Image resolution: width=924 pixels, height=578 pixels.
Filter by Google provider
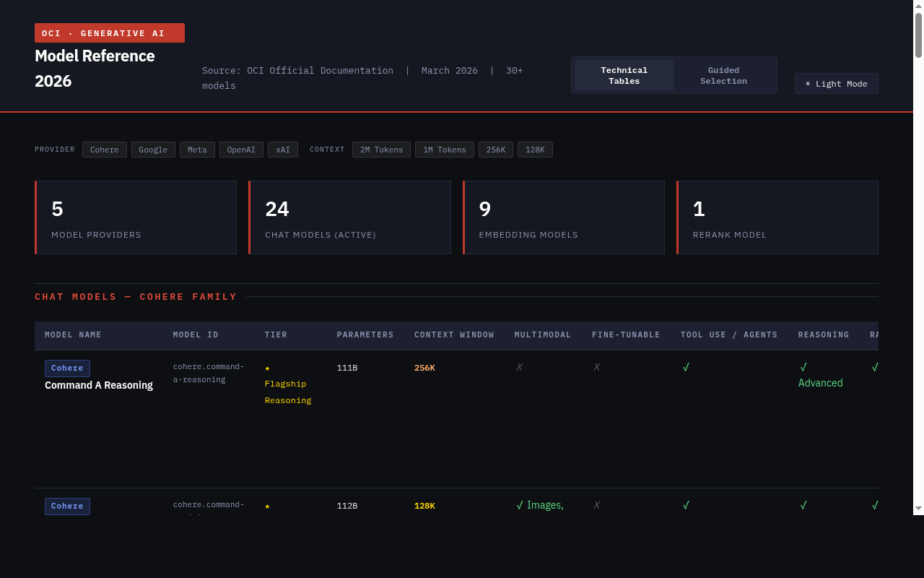153,150
